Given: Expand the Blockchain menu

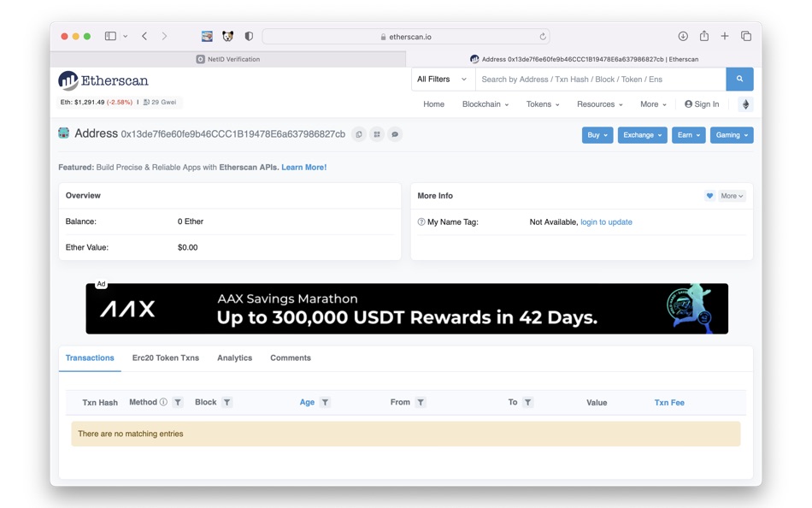Looking at the screenshot, I should (x=485, y=104).
